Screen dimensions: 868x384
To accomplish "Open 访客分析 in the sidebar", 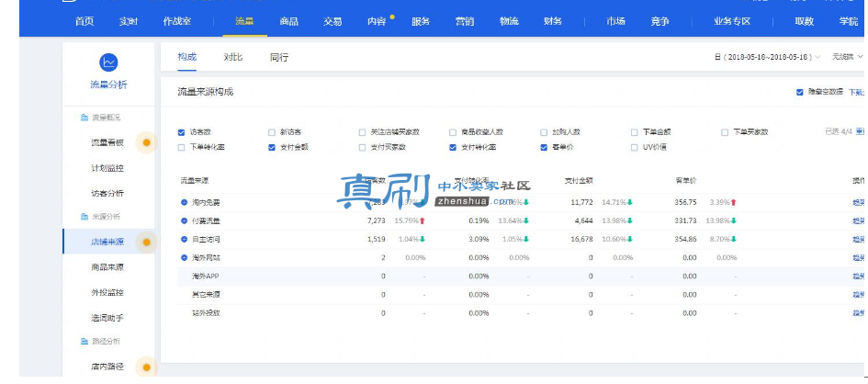I will click(x=107, y=194).
